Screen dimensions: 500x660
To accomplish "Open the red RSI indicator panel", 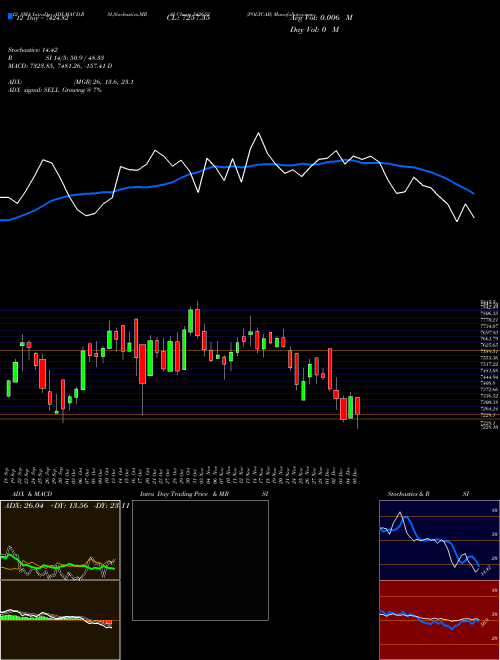I will pos(439,620).
